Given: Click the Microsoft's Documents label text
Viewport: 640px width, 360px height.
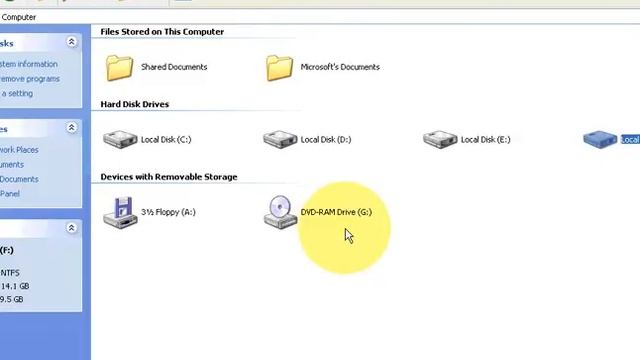Looking at the screenshot, I should coord(340,67).
